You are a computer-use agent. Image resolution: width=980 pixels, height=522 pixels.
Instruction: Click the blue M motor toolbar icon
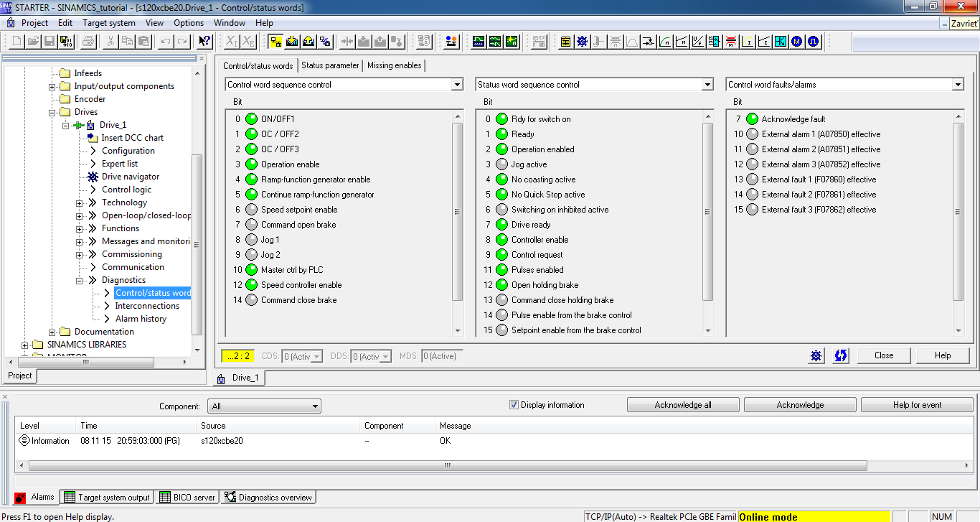click(x=797, y=42)
